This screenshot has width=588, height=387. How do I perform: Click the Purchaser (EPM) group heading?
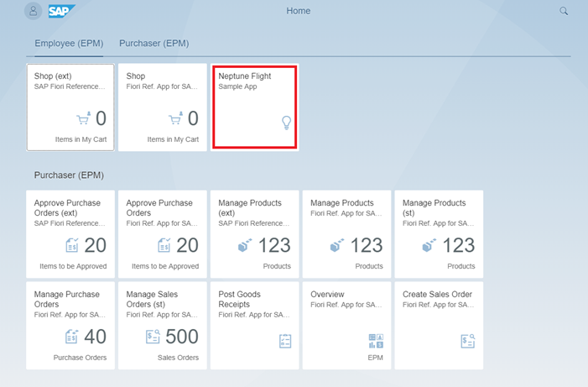point(69,175)
